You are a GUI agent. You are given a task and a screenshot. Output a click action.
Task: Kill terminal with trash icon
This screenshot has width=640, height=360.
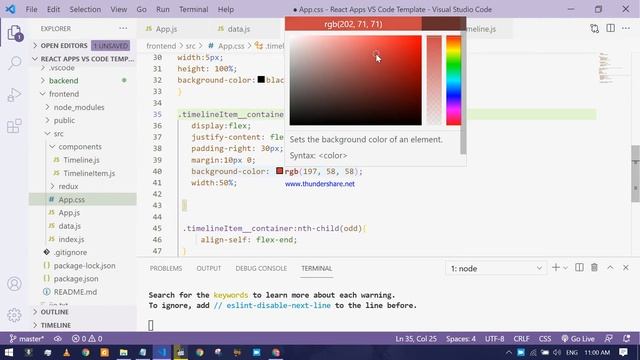click(x=595, y=268)
